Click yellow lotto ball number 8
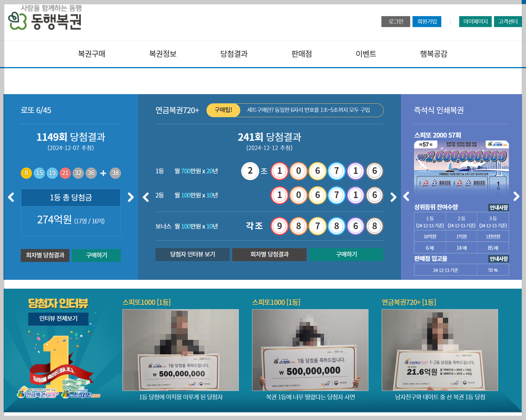Image resolution: width=526 pixels, height=420 pixels. (x=26, y=173)
